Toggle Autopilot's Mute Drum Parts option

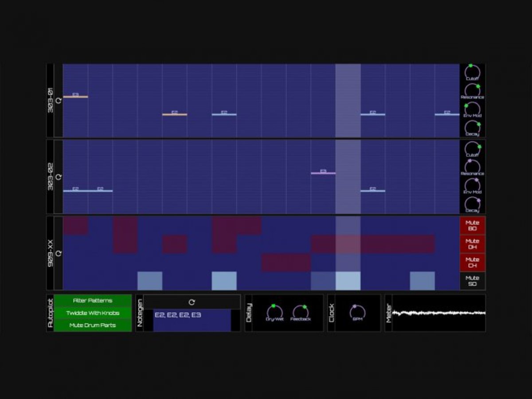point(93,325)
